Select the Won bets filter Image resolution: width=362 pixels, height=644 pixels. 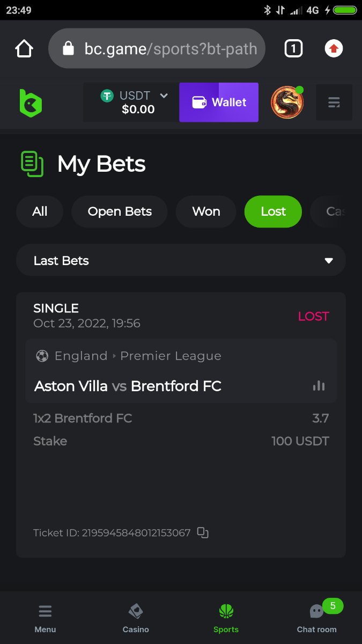click(x=206, y=211)
